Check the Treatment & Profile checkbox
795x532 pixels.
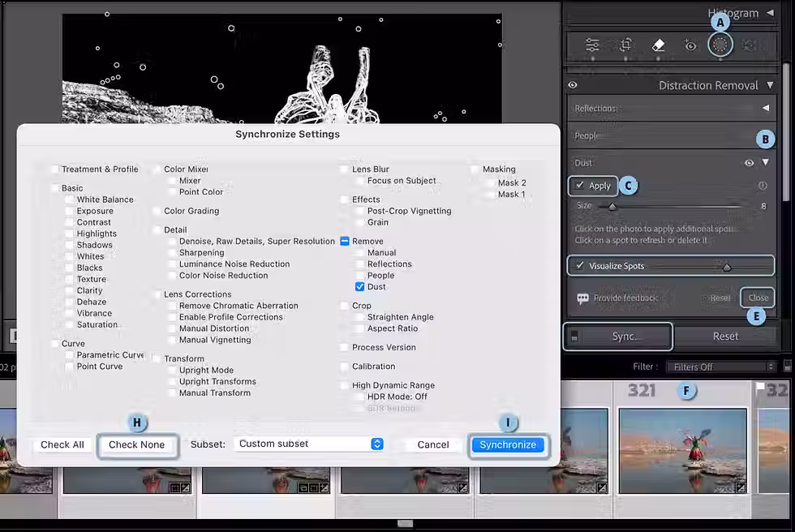coord(54,169)
